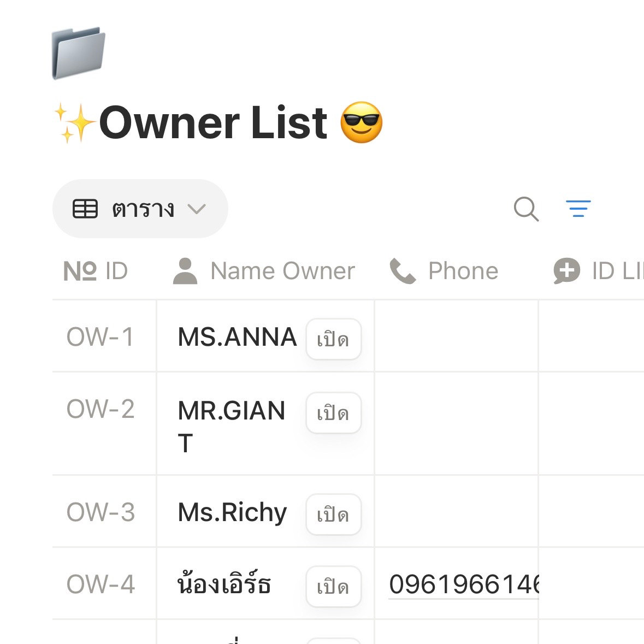
Task: Click the เปิด button beside Ms.Richy
Action: pos(334,514)
